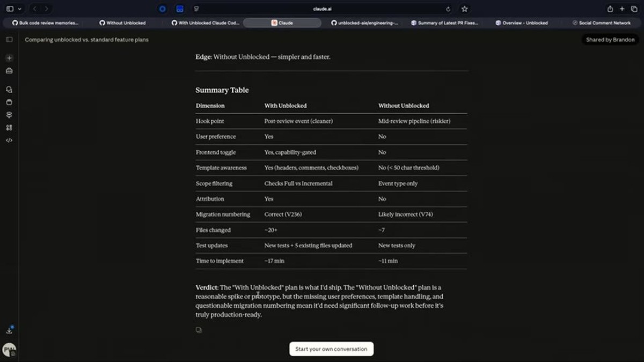The image size is (644, 362).
Task: Click the toolbox icon below new chat
Action: 9,71
